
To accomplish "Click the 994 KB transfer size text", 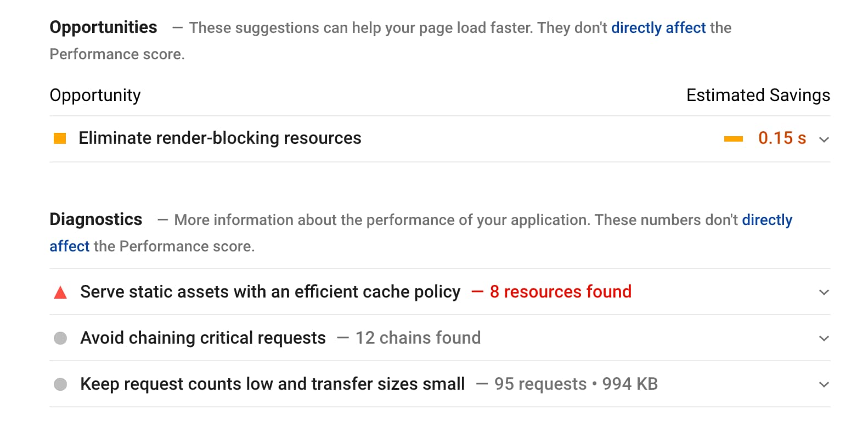I will 631,384.
